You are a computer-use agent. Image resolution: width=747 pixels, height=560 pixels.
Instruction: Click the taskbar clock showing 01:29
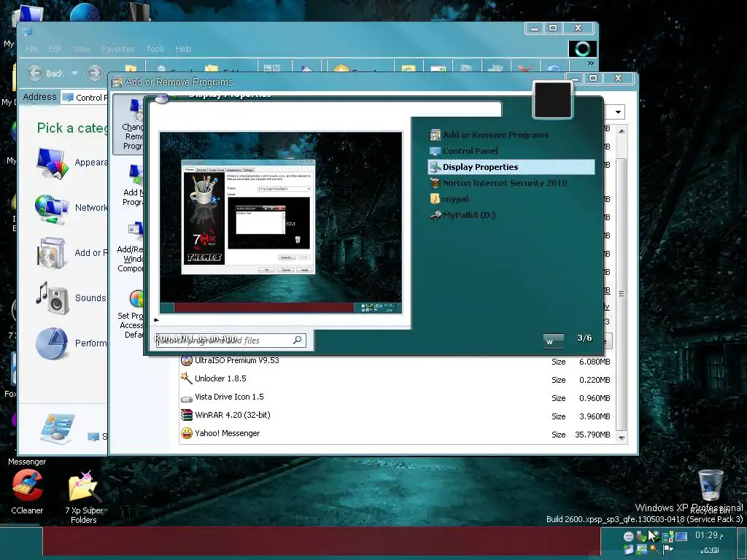(709, 536)
